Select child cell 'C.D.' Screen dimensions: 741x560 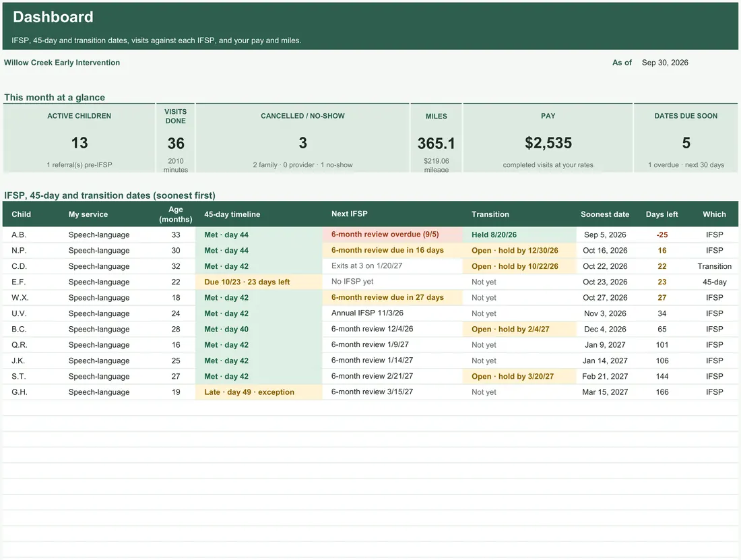(19, 266)
